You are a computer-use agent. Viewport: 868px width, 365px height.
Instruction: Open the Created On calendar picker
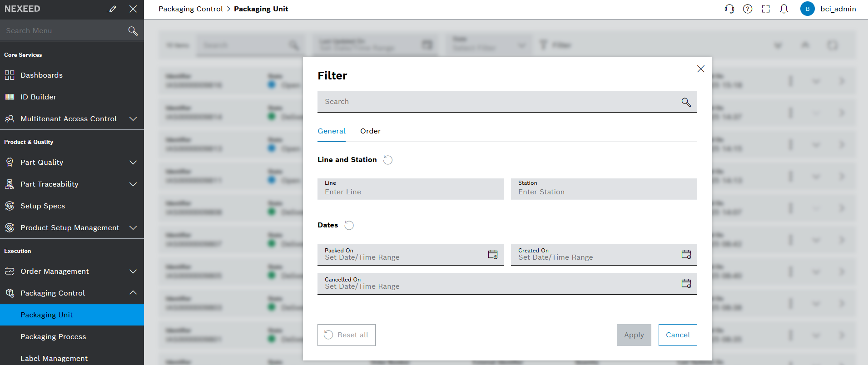pyautogui.click(x=686, y=255)
